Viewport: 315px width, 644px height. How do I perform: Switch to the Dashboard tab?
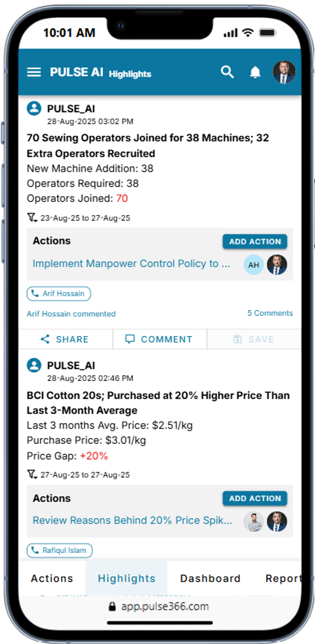[210, 578]
